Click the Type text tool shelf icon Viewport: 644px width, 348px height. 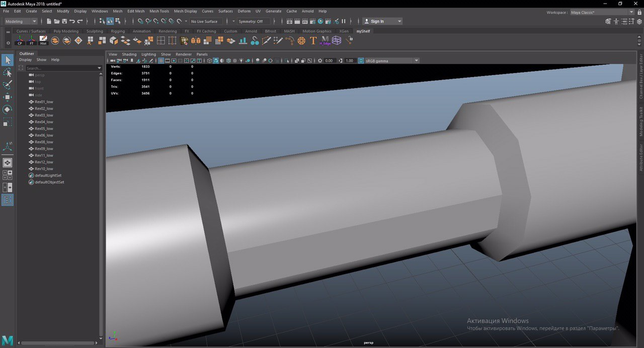(x=313, y=41)
